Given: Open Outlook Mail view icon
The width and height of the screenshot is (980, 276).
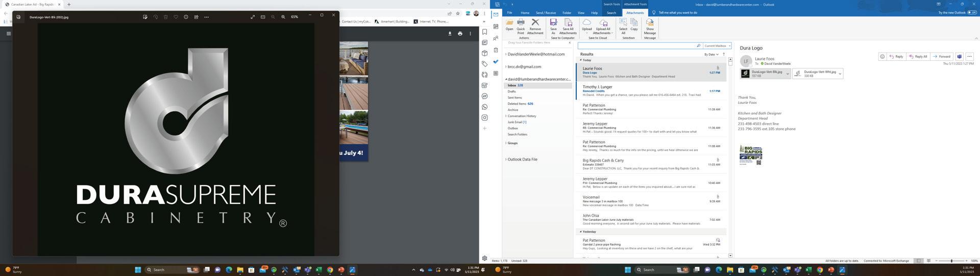Looking at the screenshot, I should tap(496, 14).
